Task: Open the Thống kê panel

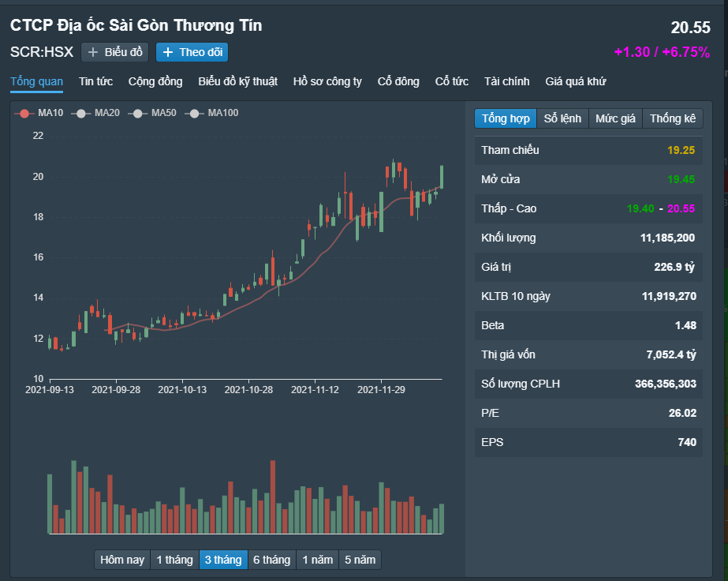Action: [x=673, y=118]
